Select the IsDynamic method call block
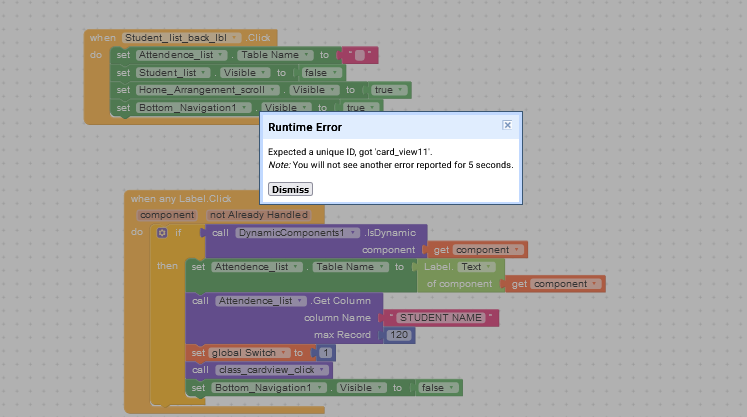The height and width of the screenshot is (417, 747). (391, 233)
